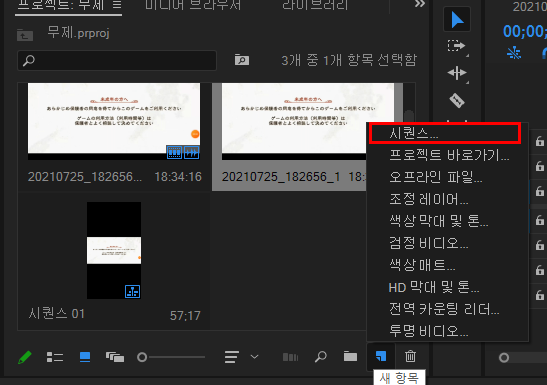Click the bin navigate-up folder icon
547x385 pixels.
[x=25, y=35]
